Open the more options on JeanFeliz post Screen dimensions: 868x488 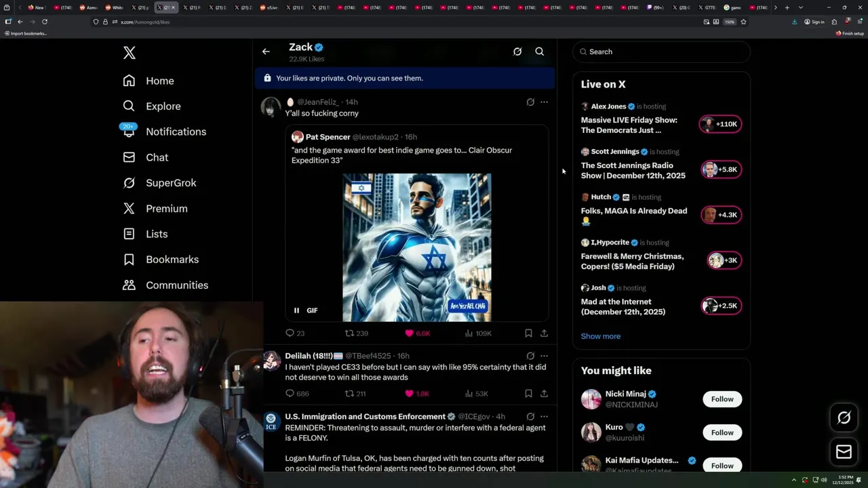click(x=544, y=102)
